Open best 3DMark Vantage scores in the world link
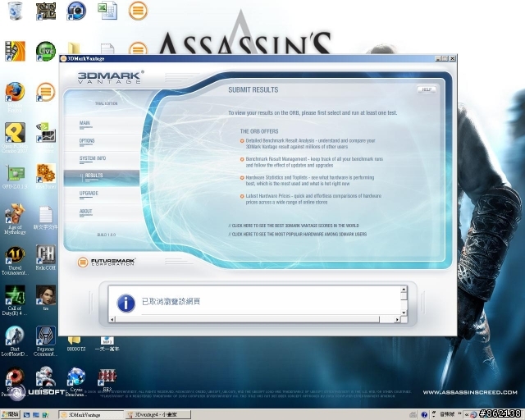525x420 pixels. pos(294,226)
